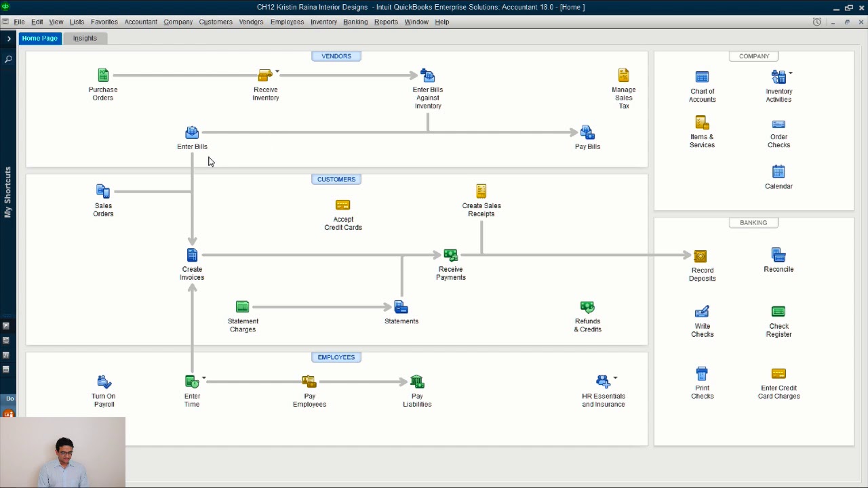
Task: Open the Vendors menu
Action: coord(251,22)
